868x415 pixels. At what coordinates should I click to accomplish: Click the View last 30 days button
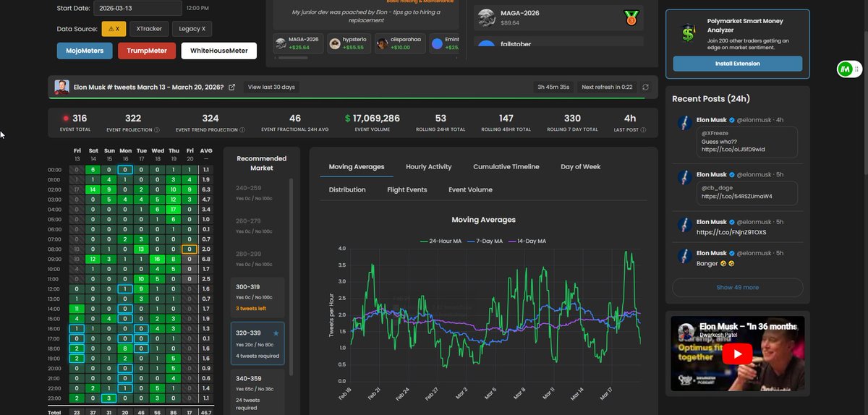tap(271, 87)
